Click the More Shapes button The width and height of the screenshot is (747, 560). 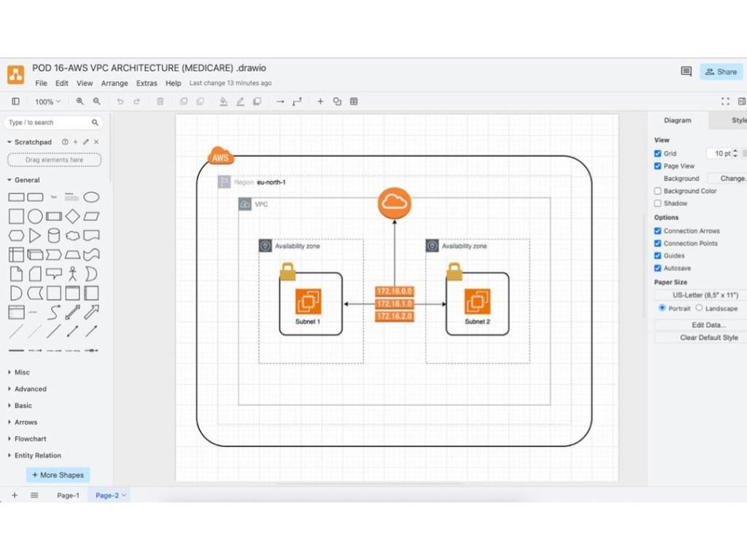pos(58,475)
